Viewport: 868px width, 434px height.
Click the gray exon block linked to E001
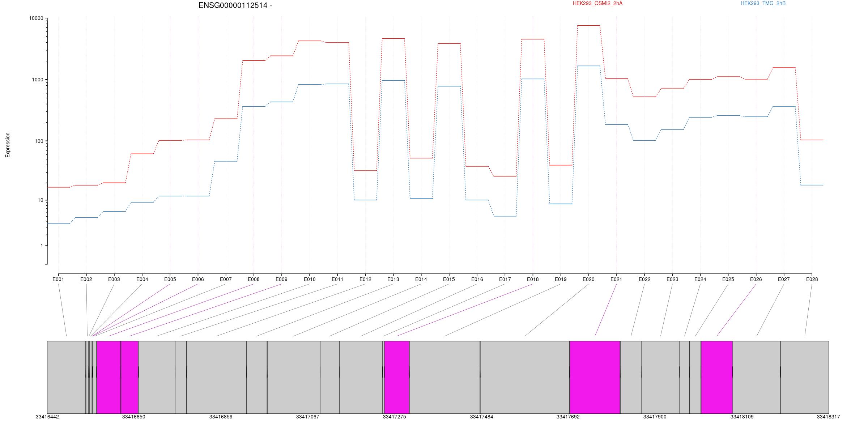tap(67, 377)
